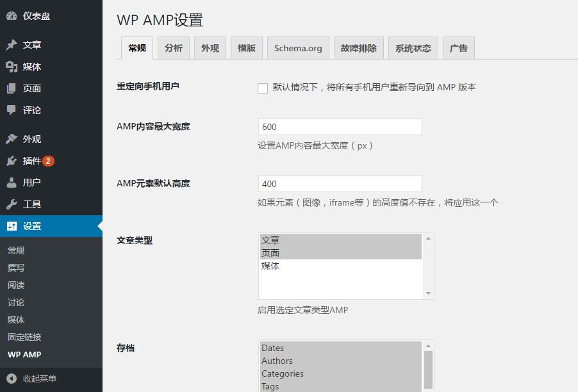Click the appearance brush icon beside 外观
578x392 pixels.
[12, 139]
